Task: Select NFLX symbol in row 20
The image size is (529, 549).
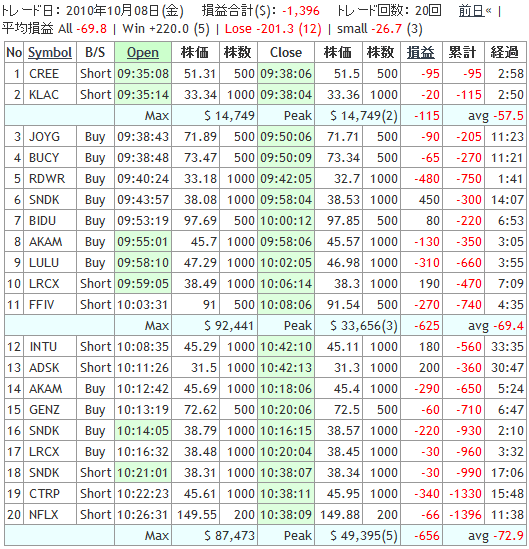Action: pos(43,515)
